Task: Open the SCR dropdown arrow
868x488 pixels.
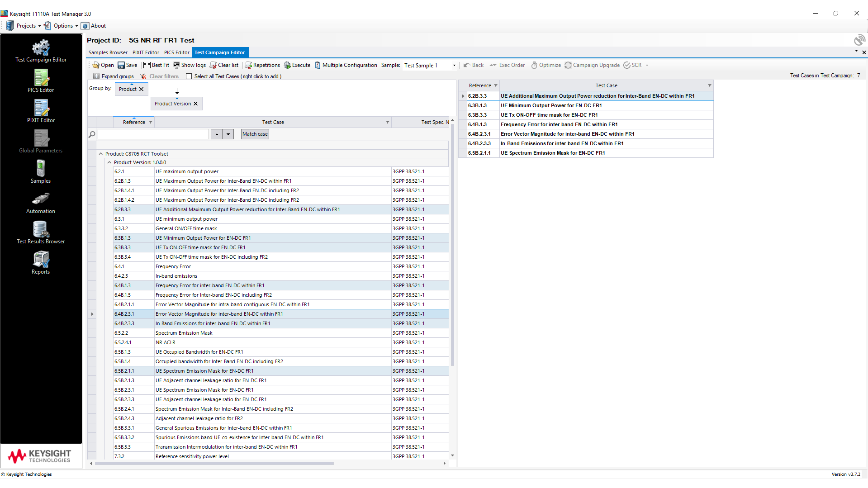Action: tap(647, 65)
